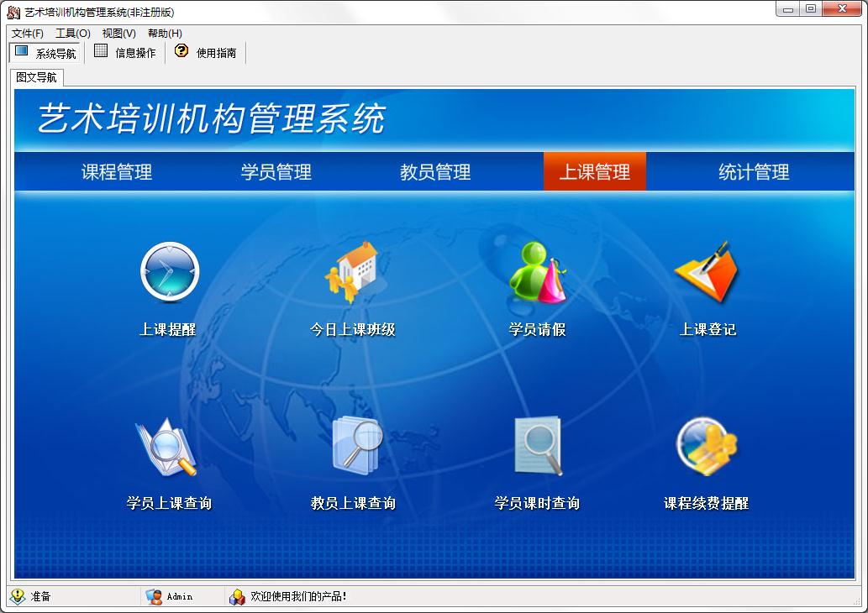This screenshot has height=613, width=868.
Task: Switch to 学员管理 navigation tab
Action: pos(276,172)
